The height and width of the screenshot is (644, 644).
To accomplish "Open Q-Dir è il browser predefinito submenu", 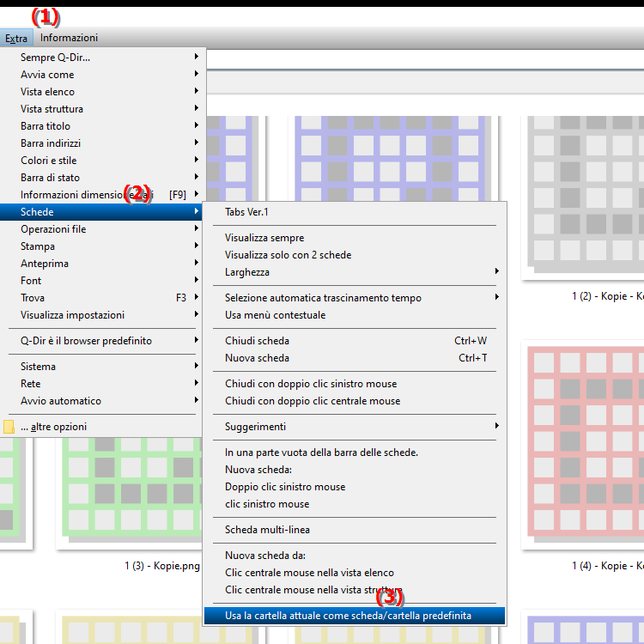I will [x=101, y=341].
